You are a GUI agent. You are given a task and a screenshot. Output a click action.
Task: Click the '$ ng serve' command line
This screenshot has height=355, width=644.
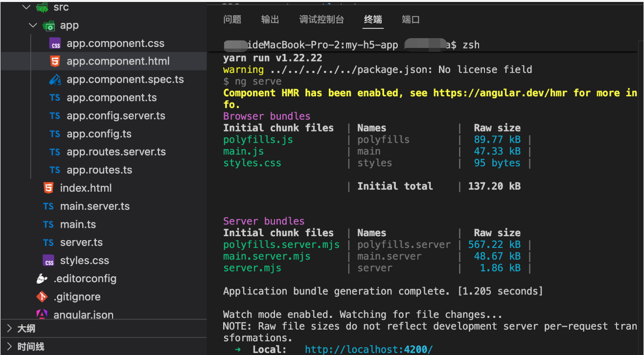(252, 81)
